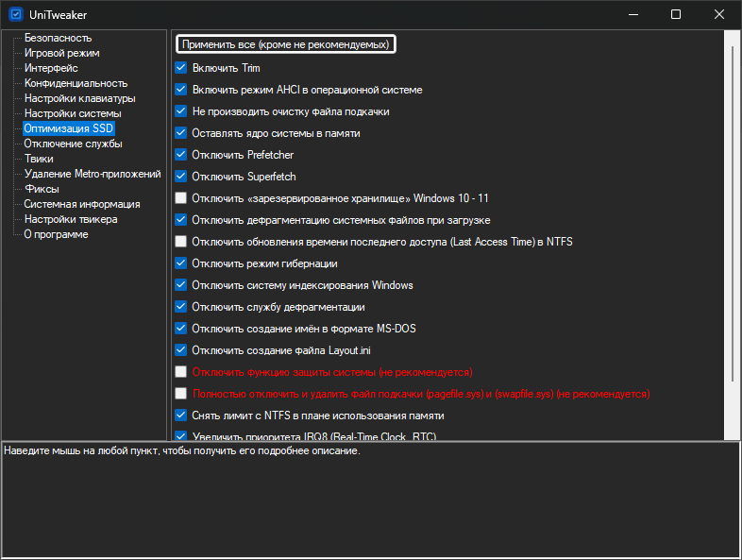
Task: Disable the Отключить Prefetcher checkbox
Action: pos(181,155)
